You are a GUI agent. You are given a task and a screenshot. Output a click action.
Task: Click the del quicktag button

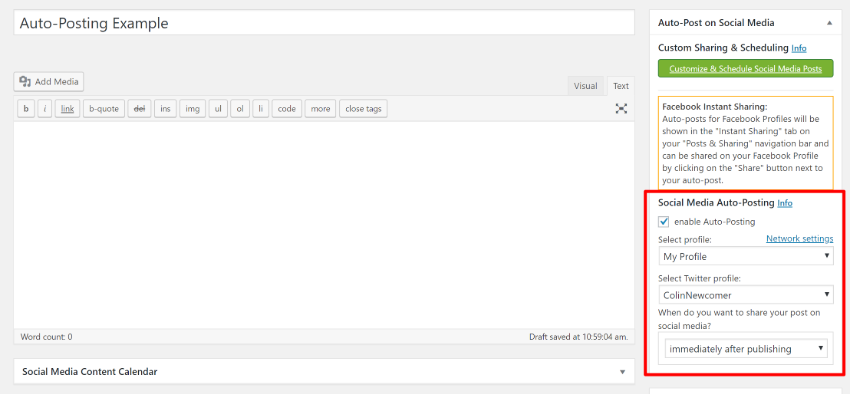click(139, 109)
